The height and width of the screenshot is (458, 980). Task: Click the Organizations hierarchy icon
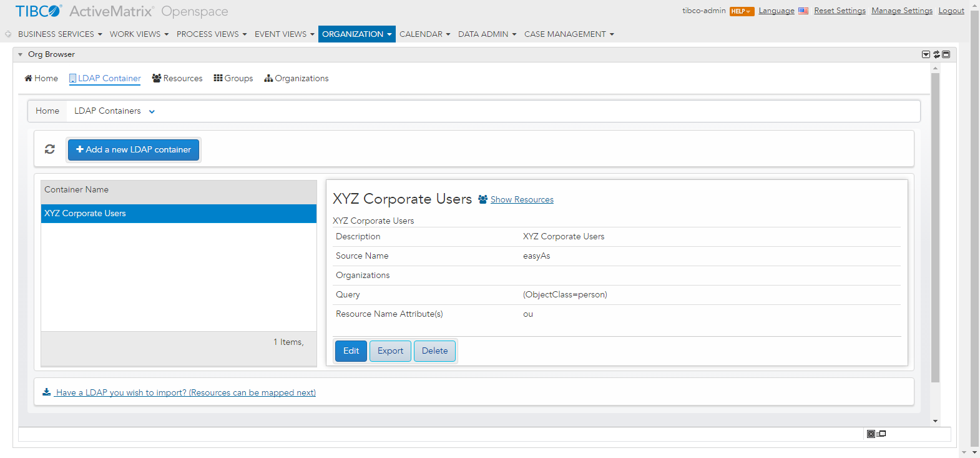click(x=268, y=78)
